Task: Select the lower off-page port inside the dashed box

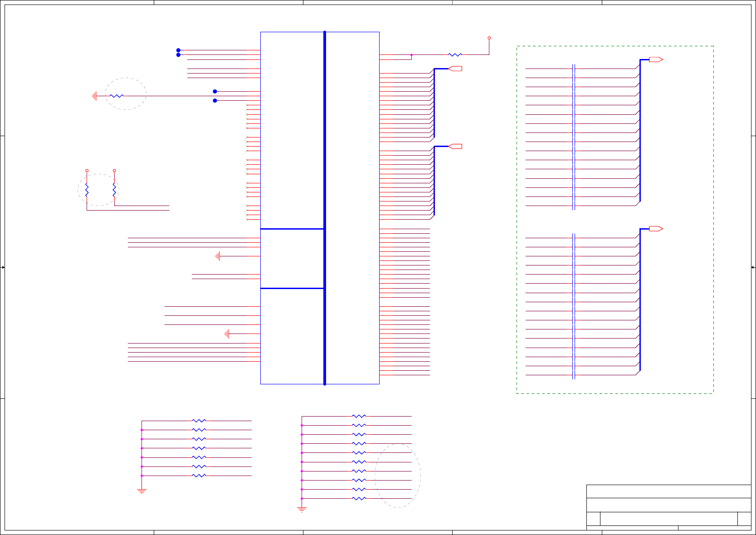Action: click(656, 229)
